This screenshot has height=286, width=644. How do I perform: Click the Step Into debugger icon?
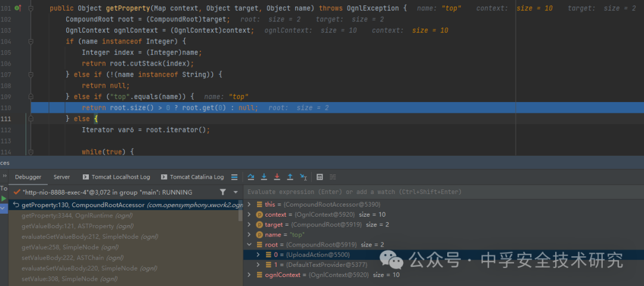(x=264, y=177)
